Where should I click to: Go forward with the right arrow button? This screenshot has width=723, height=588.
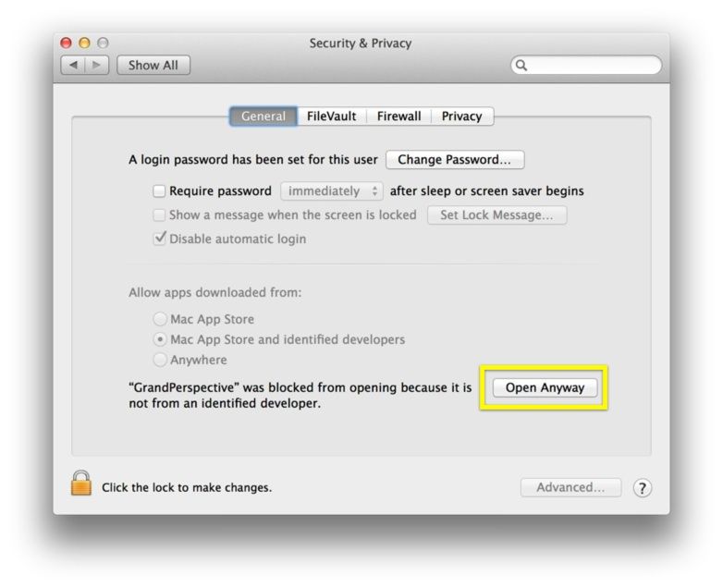(97, 65)
